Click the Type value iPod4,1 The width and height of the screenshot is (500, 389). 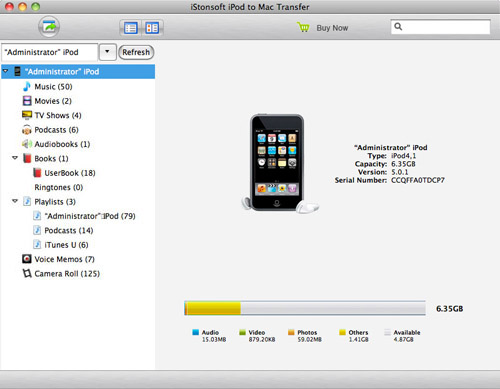[404, 156]
